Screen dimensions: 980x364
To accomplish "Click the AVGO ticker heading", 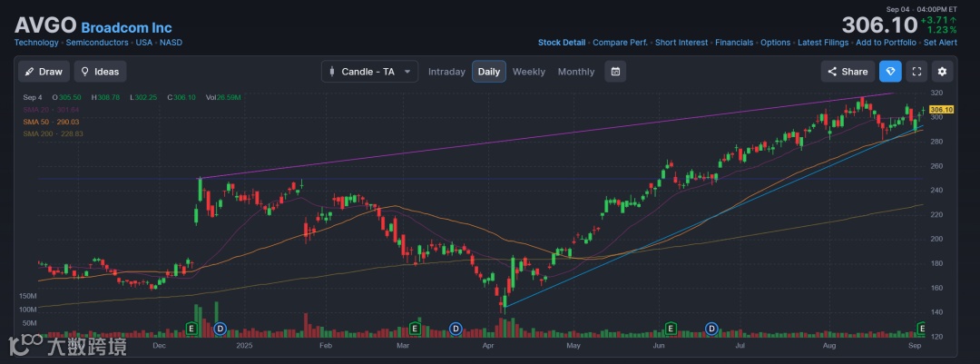I will point(45,25).
